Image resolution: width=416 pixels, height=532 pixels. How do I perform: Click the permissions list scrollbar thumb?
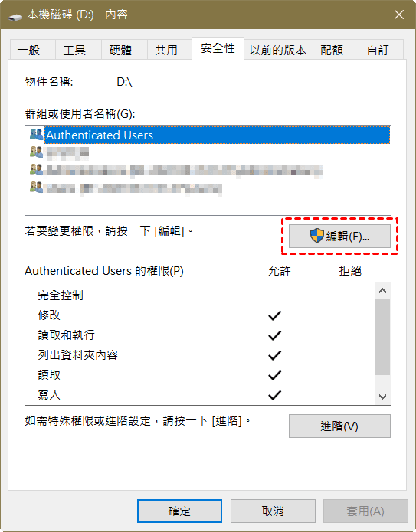click(383, 337)
